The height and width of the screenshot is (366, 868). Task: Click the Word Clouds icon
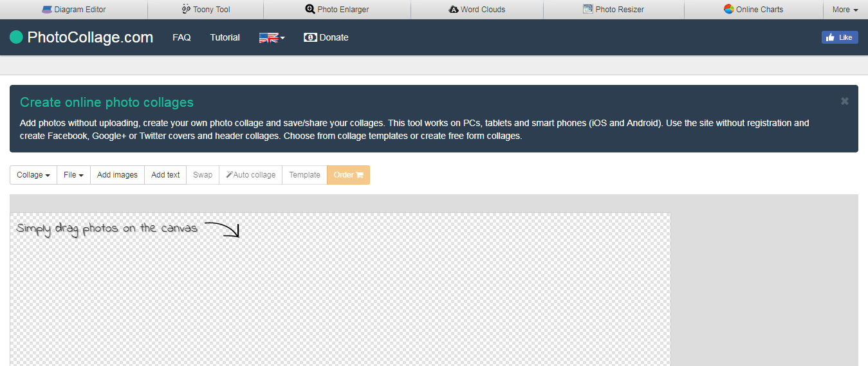click(x=454, y=10)
